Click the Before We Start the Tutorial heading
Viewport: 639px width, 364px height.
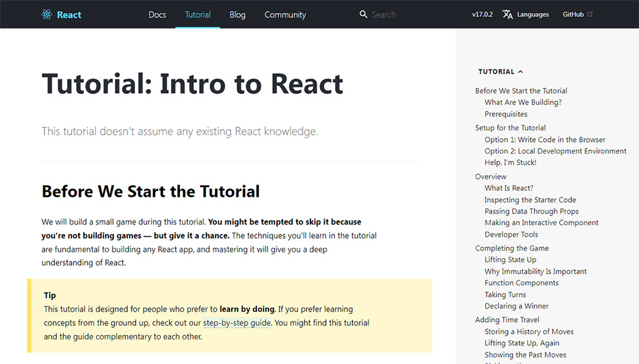[x=150, y=192]
